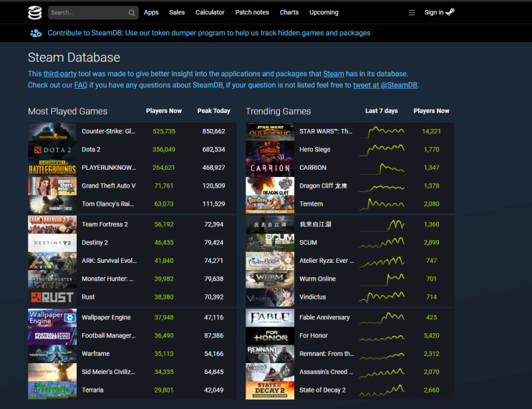Click the search magnifier icon
This screenshot has width=532, height=409.
coord(132,13)
